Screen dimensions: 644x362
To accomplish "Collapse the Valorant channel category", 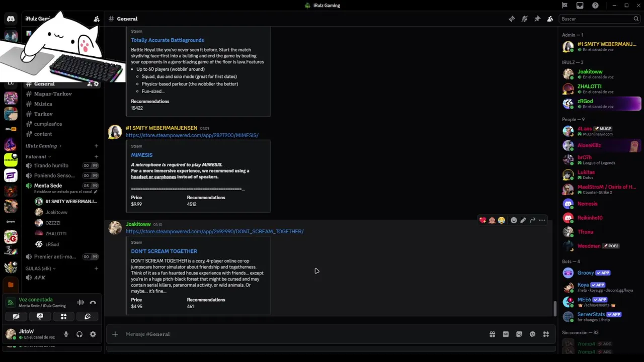I will click(x=38, y=156).
